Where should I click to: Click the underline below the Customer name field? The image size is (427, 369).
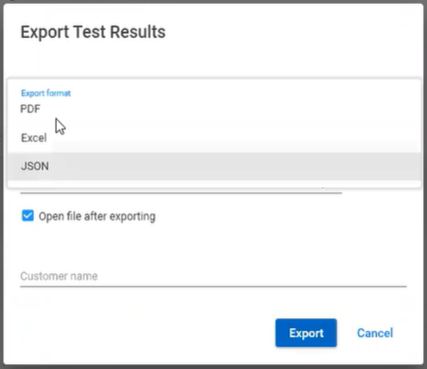[213, 286]
